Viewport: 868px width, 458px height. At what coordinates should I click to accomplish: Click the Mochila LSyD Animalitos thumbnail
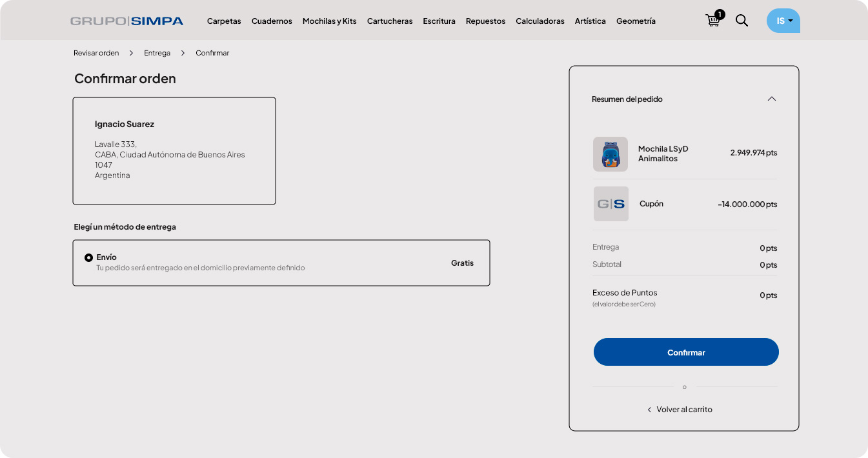[x=610, y=154]
